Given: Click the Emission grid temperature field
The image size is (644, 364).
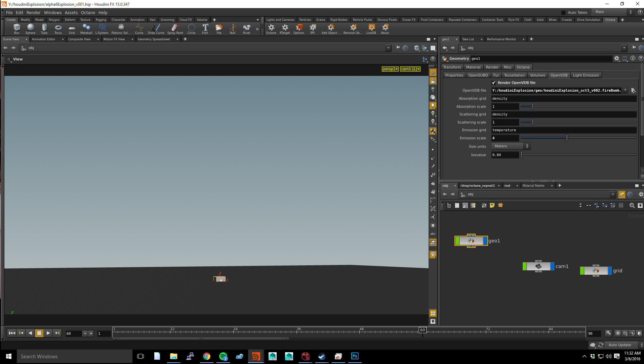Looking at the screenshot, I should pyautogui.click(x=564, y=130).
